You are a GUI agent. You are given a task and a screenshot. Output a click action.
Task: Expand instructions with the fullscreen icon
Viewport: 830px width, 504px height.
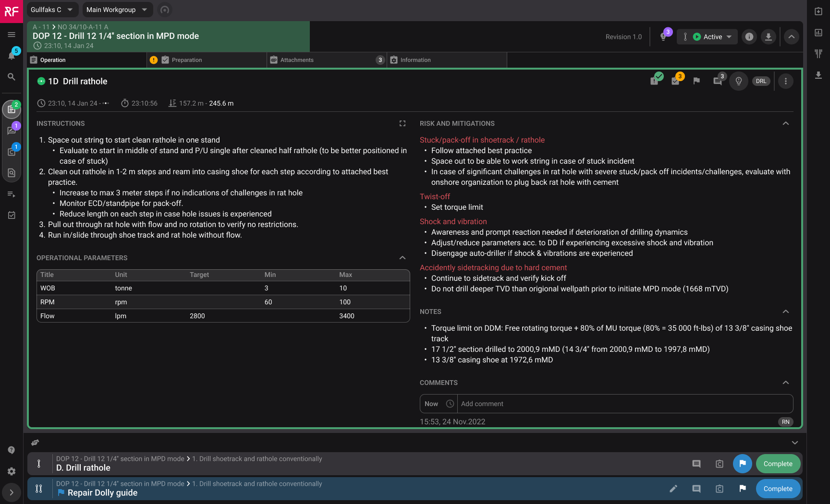(x=403, y=123)
